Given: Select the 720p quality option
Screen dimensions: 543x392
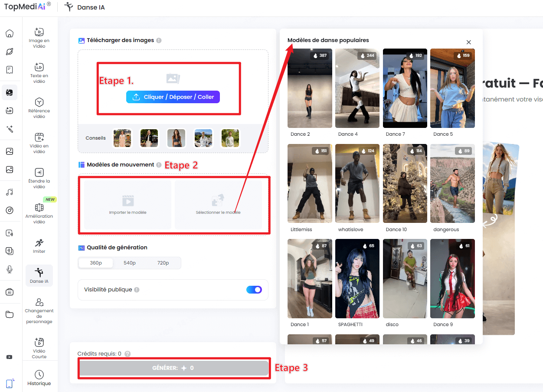Looking at the screenshot, I should 164,263.
